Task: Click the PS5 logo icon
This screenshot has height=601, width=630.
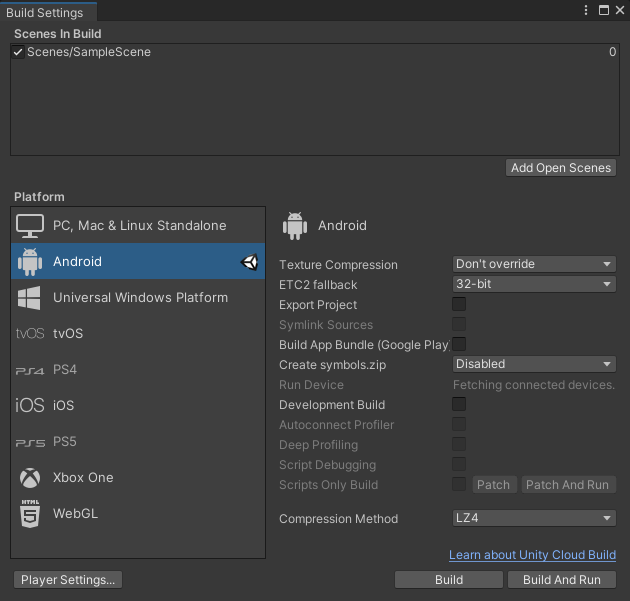Action: [x=30, y=443]
